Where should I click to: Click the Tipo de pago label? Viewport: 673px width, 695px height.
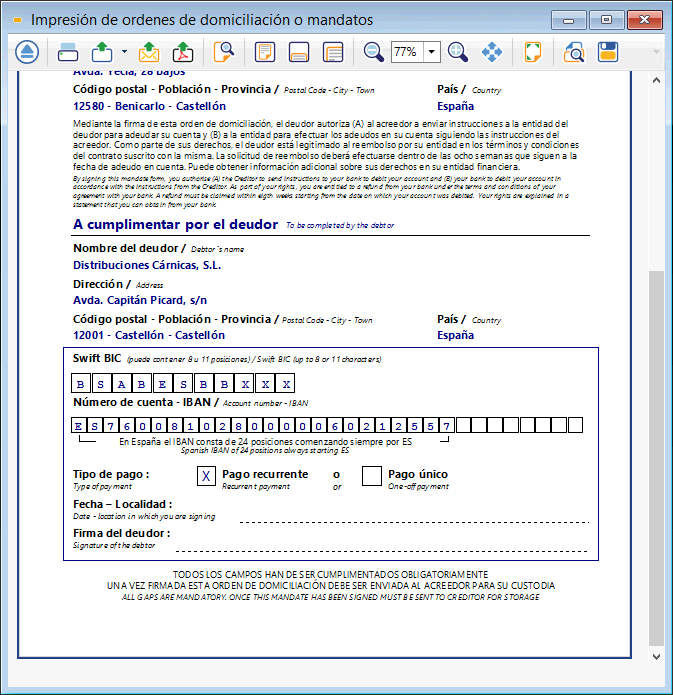point(111,474)
